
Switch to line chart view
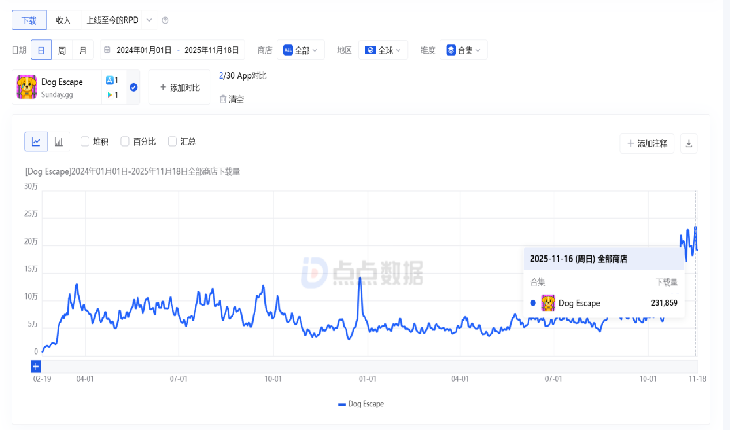tap(36, 143)
